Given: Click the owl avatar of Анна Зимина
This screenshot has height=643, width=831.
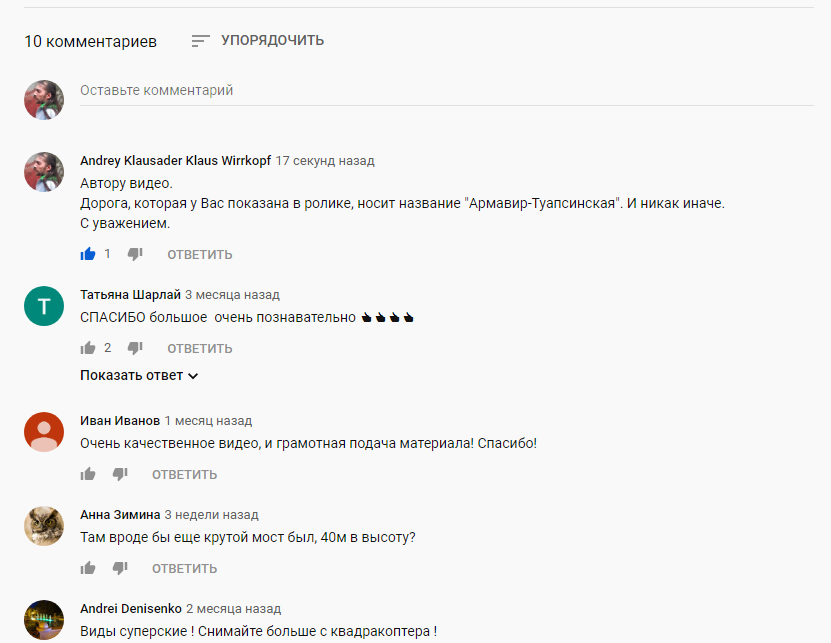Looking at the screenshot, I should [x=44, y=526].
